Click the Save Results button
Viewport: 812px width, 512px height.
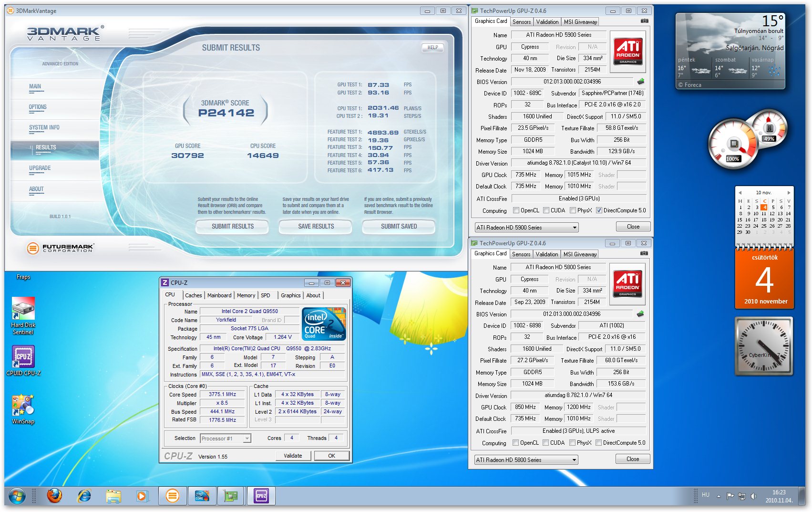(x=316, y=227)
